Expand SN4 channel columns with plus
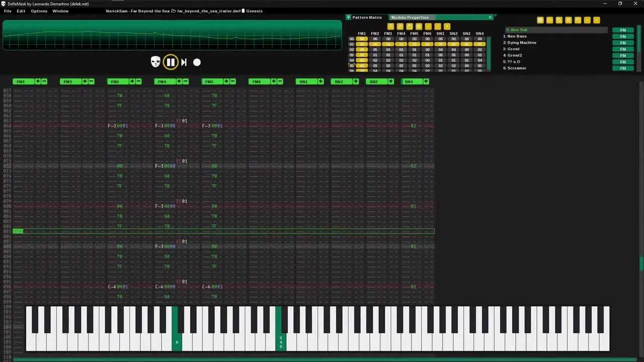Screen dimensions: 644x362 point(426,81)
